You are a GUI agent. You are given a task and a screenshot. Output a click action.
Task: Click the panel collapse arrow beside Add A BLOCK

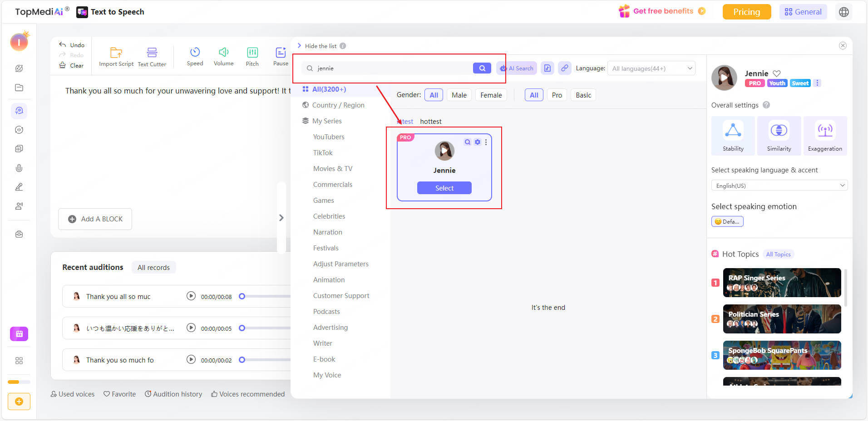click(281, 218)
